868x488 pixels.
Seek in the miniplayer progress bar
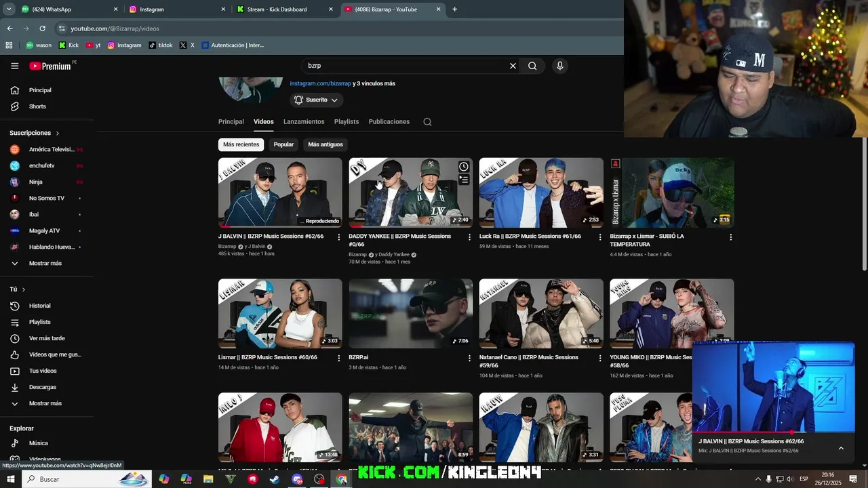tap(773, 432)
